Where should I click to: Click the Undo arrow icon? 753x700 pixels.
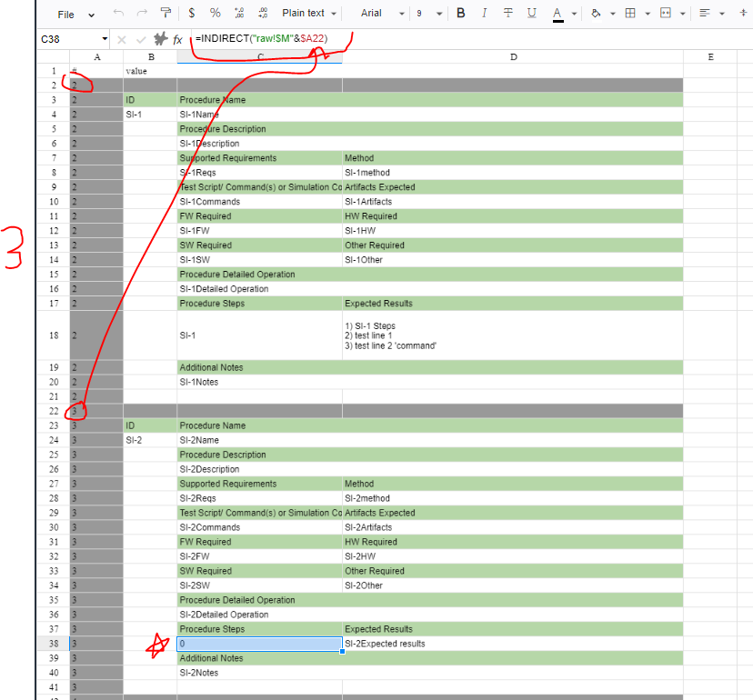118,14
